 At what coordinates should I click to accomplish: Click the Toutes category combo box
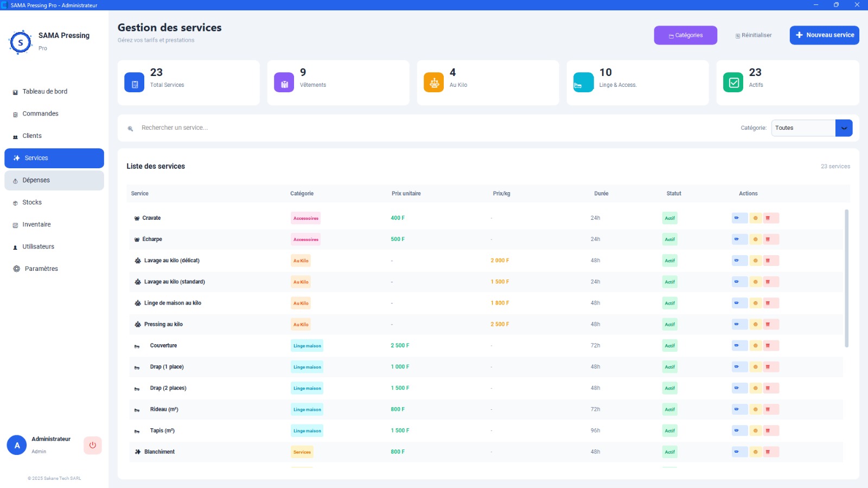812,128
